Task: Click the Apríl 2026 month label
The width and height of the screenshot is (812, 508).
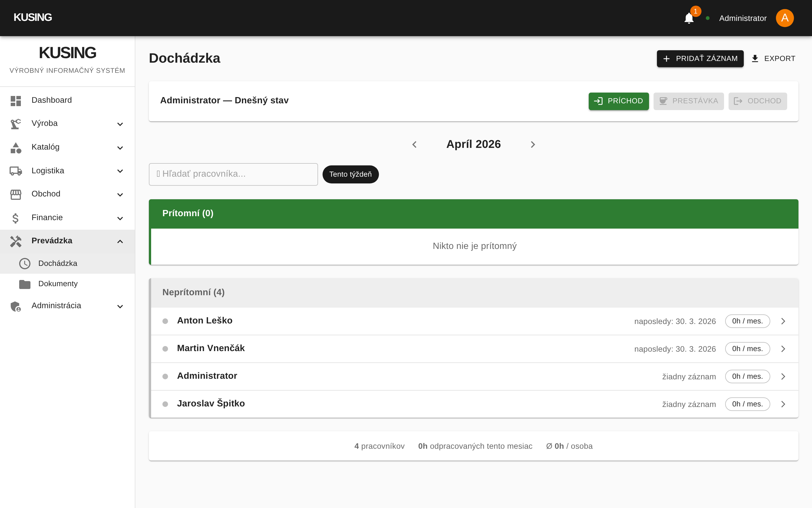Action: 473,144
